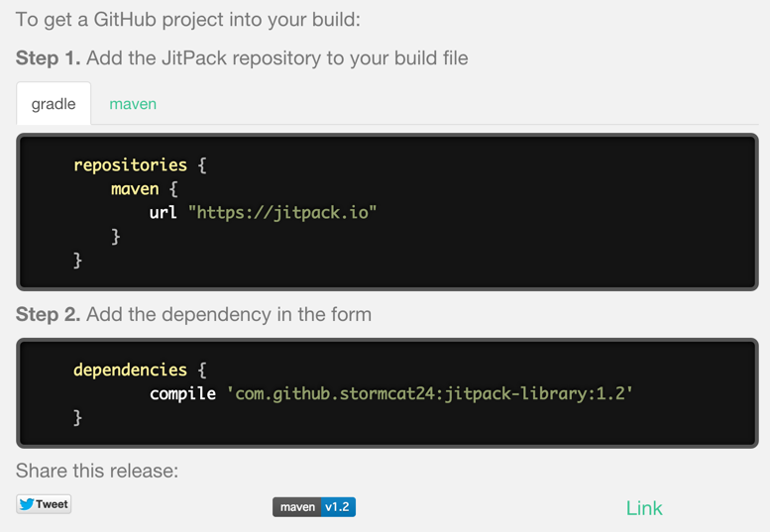
Task: Click the "https://jitpack.io" url string
Action: click(x=282, y=213)
